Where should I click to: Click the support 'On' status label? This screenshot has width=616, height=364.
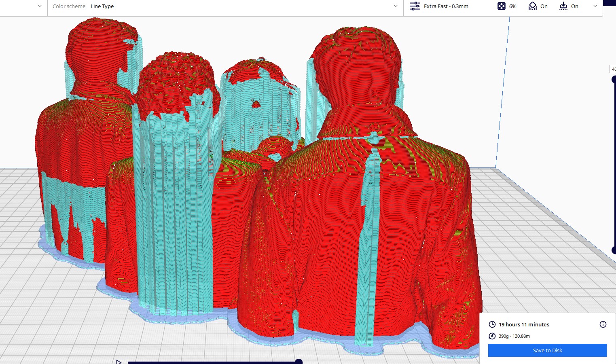(x=544, y=6)
